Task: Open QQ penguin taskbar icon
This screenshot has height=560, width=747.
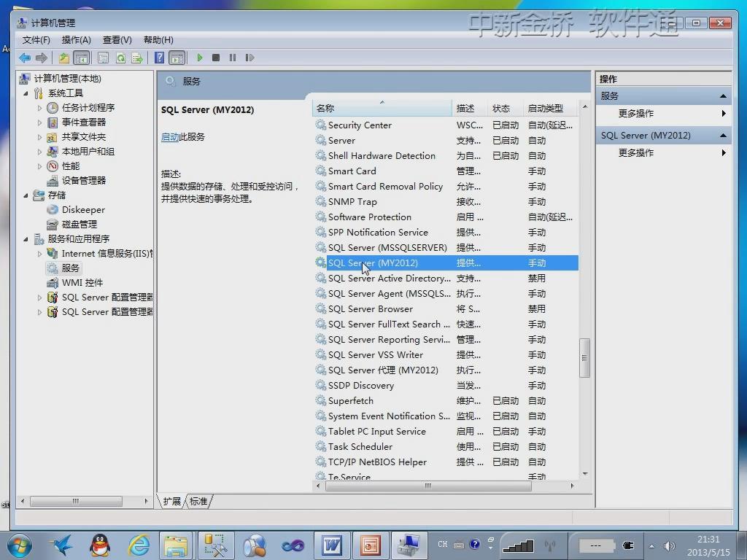Action: point(99,545)
